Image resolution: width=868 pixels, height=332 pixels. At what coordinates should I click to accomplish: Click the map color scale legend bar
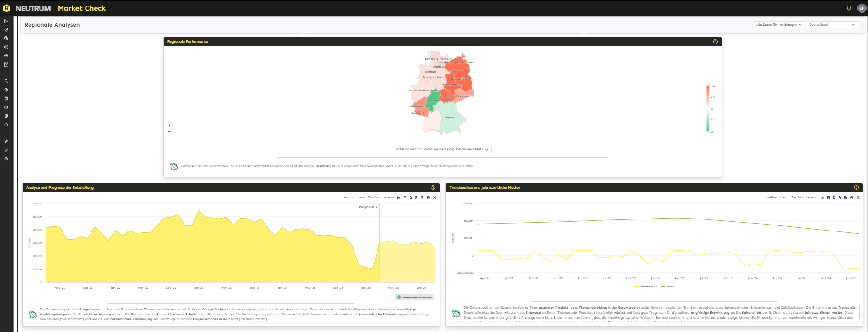(708, 109)
